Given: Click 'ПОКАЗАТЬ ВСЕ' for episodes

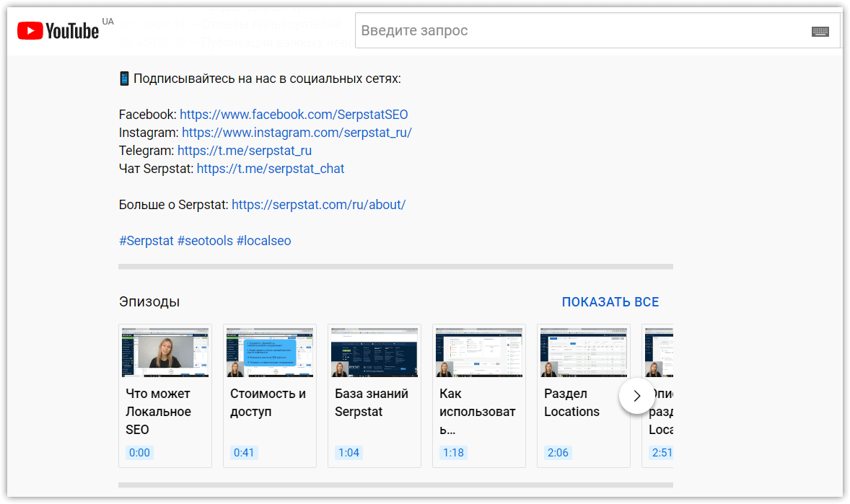Looking at the screenshot, I should 610,302.
